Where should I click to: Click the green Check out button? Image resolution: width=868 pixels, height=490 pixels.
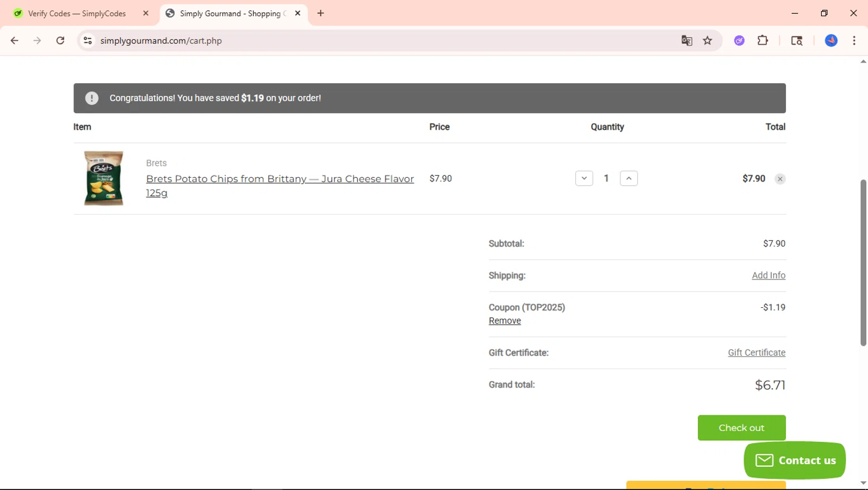[x=741, y=428]
